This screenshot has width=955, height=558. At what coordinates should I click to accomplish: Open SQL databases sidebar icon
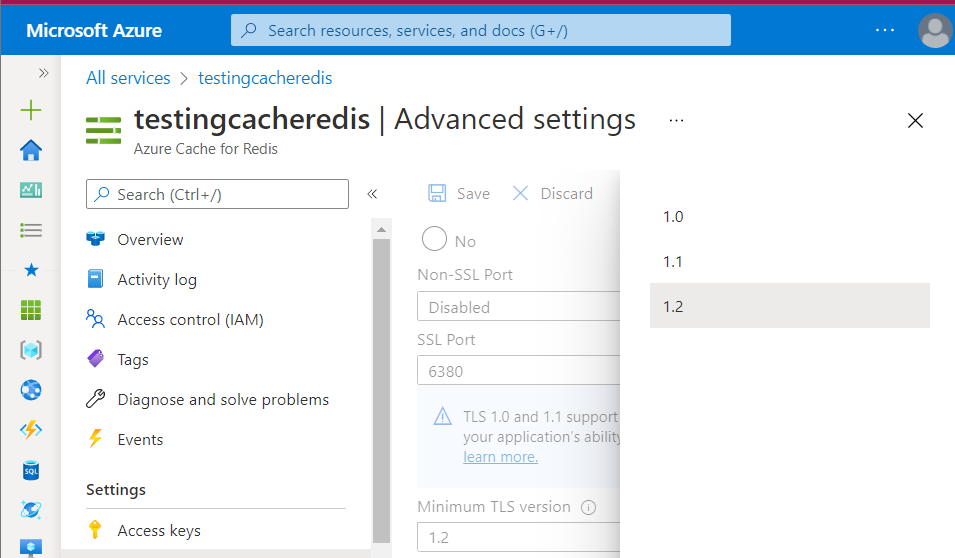[31, 470]
